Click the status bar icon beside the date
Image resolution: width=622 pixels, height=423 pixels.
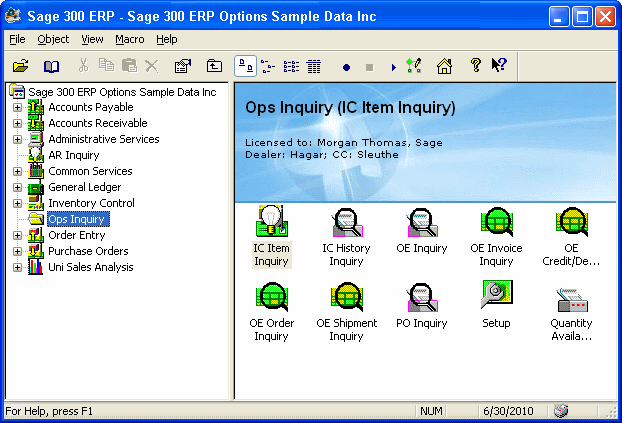click(561, 411)
